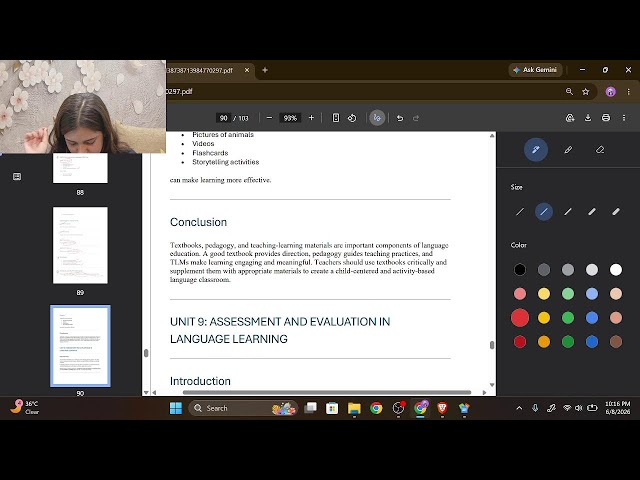Click the taskbar Search box
The image size is (640, 480).
pos(243,408)
